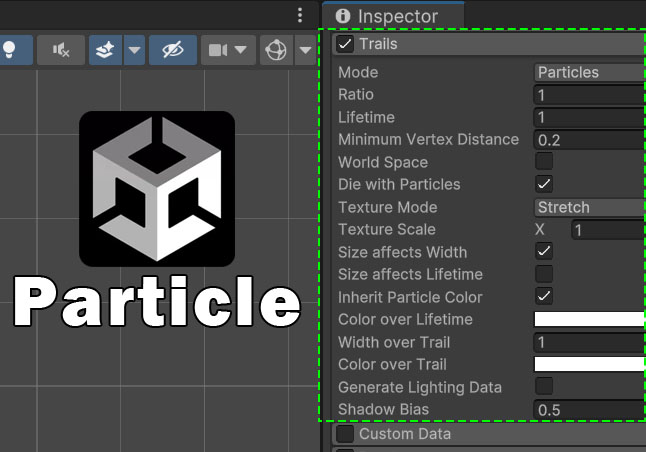Open Scene view three-dot options menu
Screen dimensions: 646x452
300,15
